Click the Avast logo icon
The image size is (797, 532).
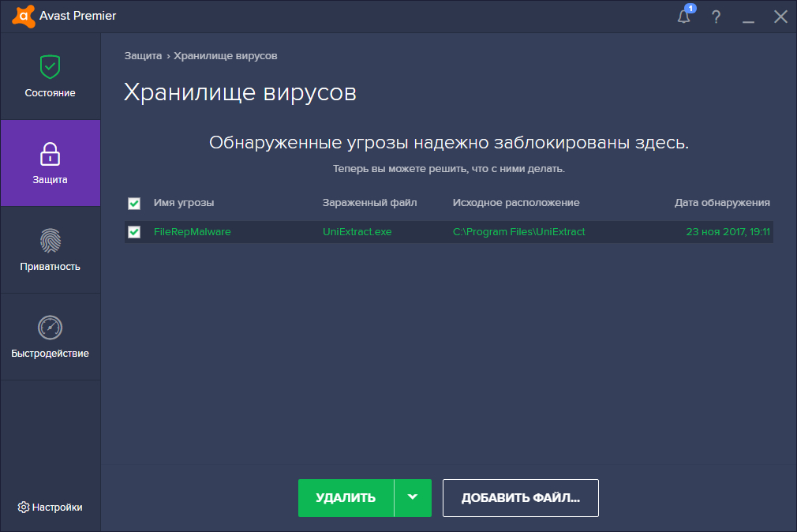pos(24,16)
